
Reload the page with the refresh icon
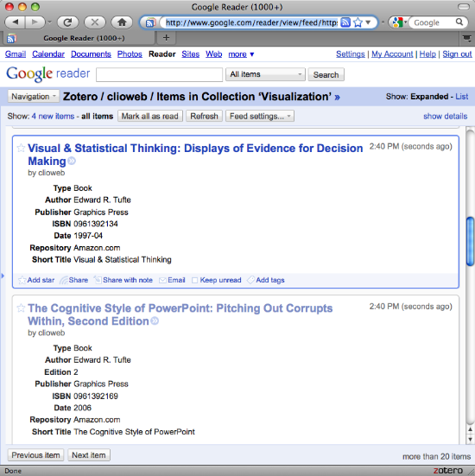[67, 22]
